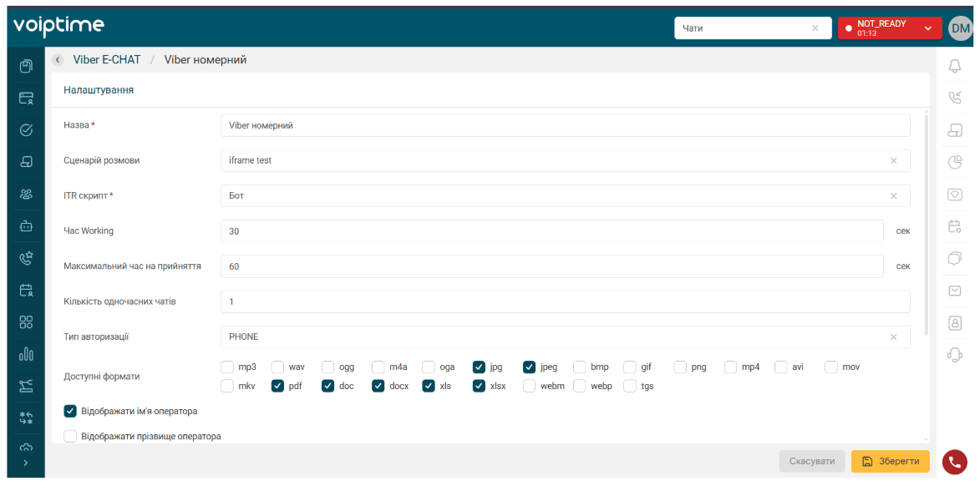Click the pie chart statistics icon
This screenshot has height=486, width=980.
coord(954,162)
